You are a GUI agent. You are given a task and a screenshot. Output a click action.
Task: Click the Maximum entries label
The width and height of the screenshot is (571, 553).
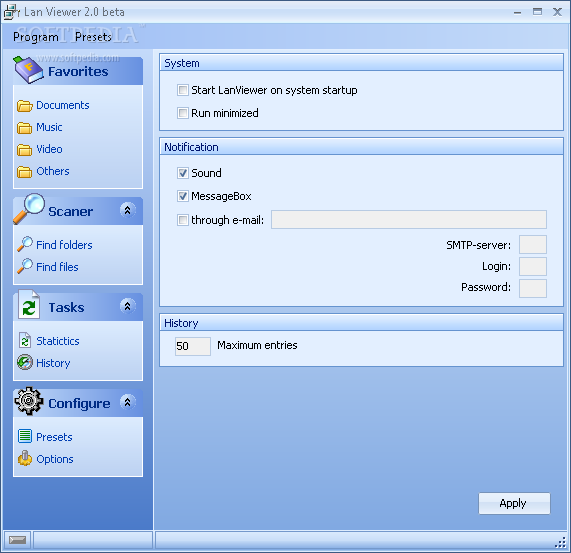257,345
